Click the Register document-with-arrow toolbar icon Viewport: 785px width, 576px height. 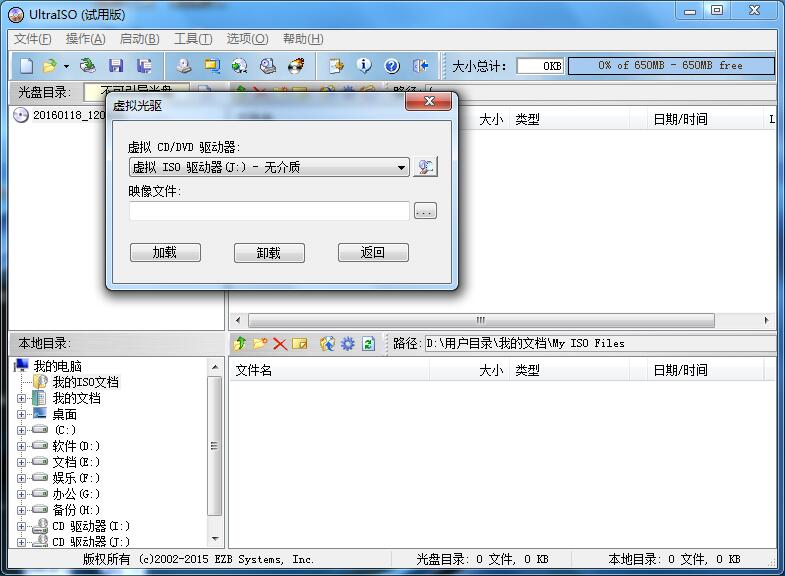click(336, 66)
